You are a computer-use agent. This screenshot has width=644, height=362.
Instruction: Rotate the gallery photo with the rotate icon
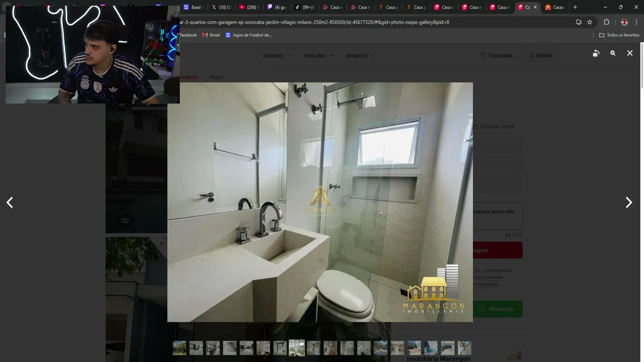[x=596, y=53]
